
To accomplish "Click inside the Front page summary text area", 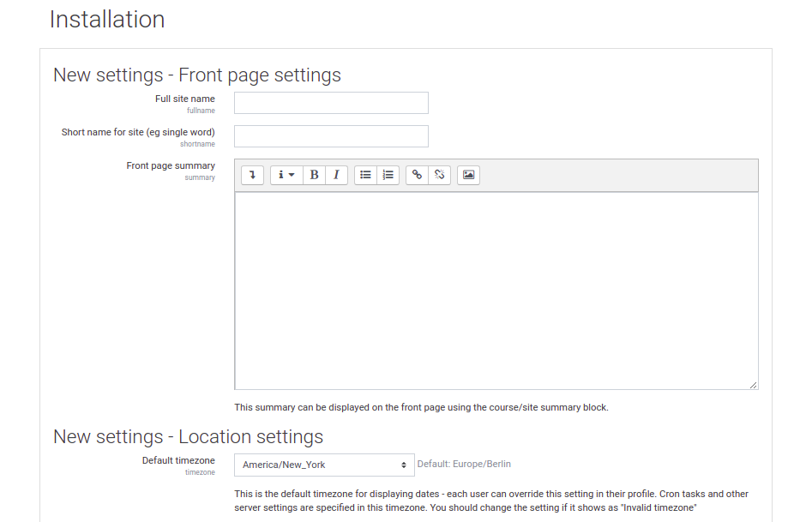I will [496, 290].
